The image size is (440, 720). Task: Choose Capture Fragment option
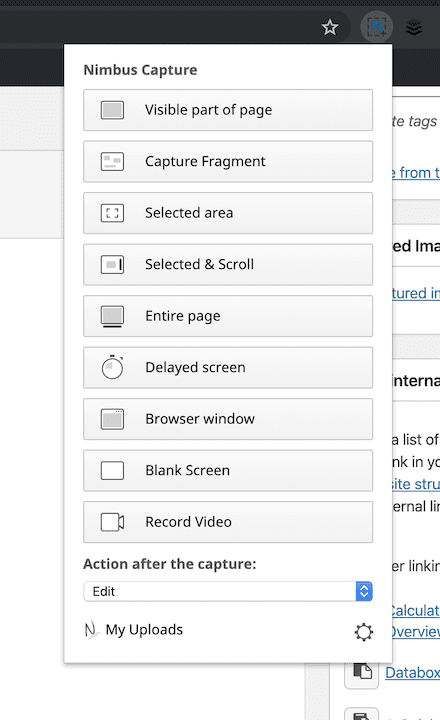pyautogui.click(x=228, y=162)
